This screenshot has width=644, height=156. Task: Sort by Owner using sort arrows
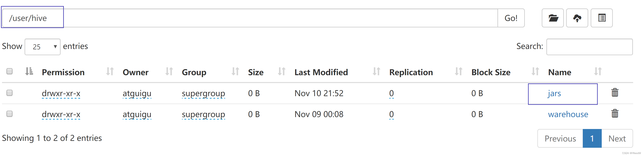click(x=169, y=72)
